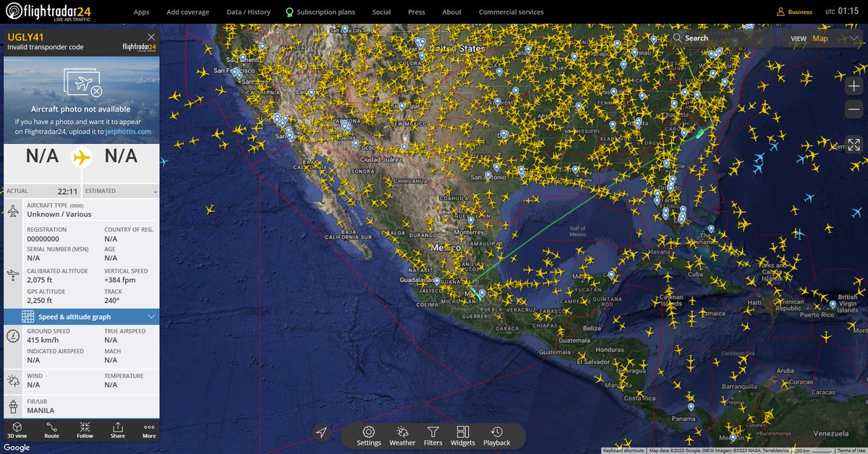Viewport: 868px width, 454px height.
Task: Zoom in on the map
Action: point(854,86)
